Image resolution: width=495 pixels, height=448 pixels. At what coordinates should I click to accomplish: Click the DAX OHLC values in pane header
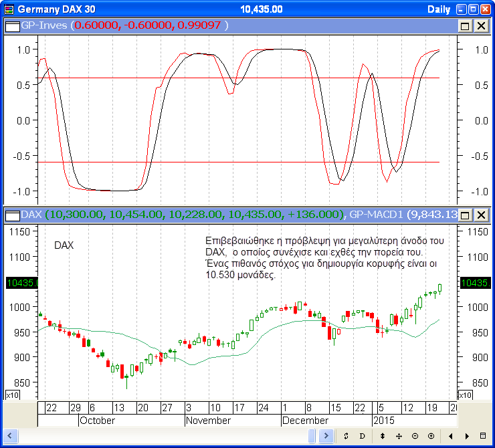click(x=195, y=215)
